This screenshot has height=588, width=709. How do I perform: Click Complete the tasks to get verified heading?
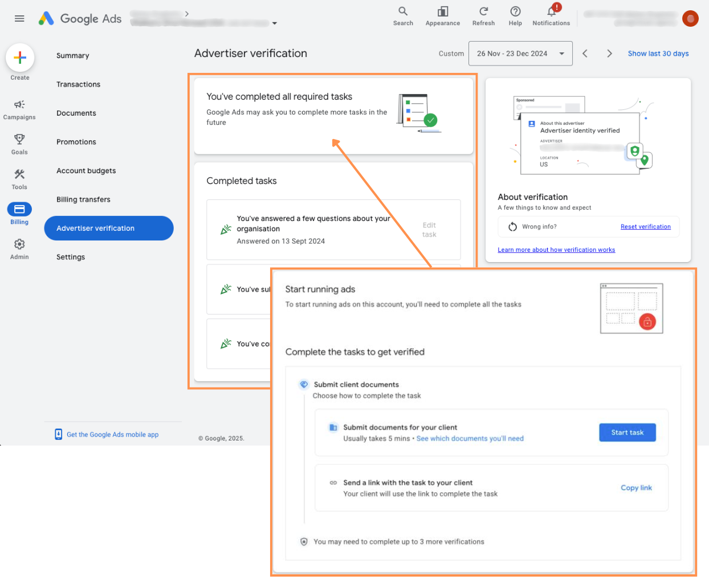(355, 352)
